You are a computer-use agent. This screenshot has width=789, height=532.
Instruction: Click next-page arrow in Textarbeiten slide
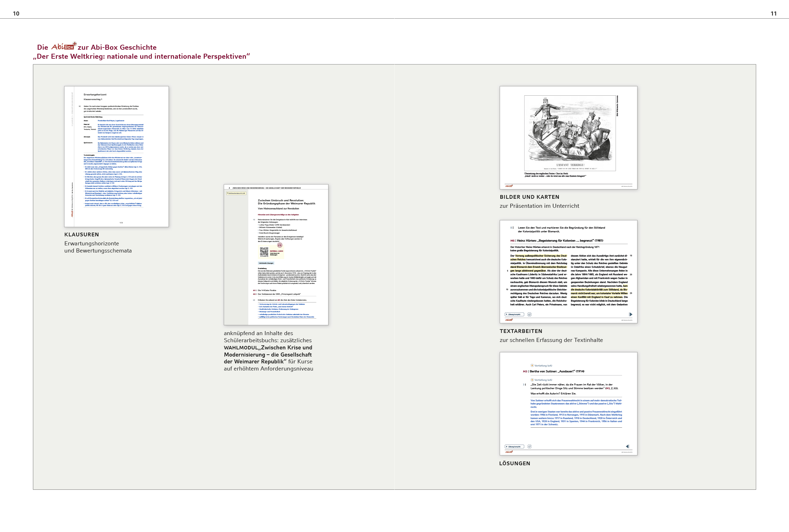pyautogui.click(x=631, y=315)
